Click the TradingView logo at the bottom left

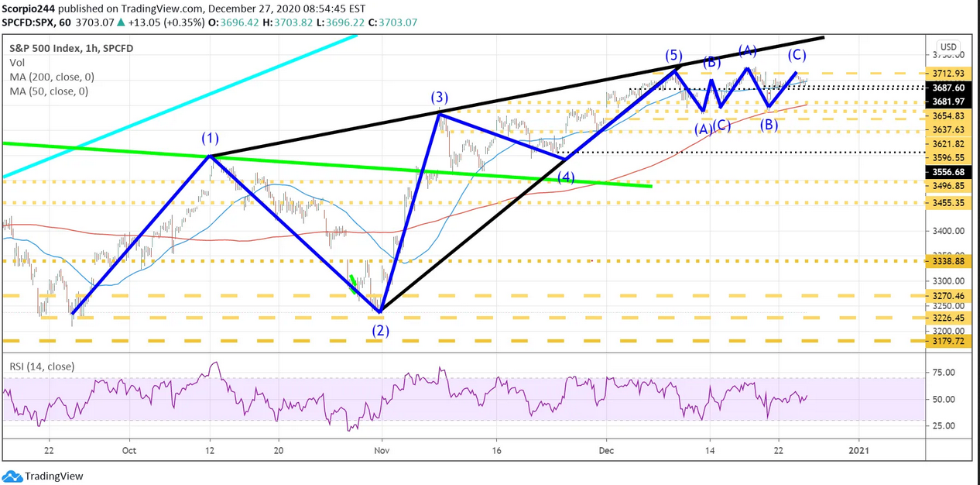43,476
